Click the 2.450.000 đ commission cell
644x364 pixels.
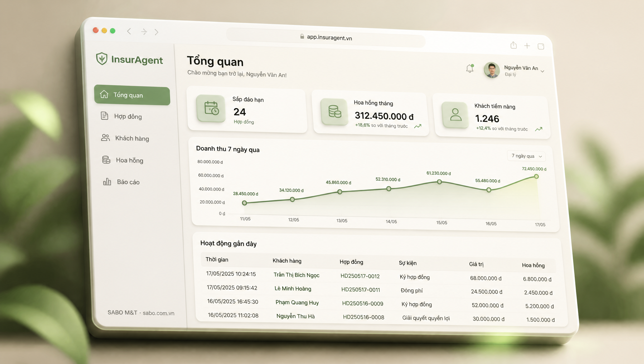click(x=538, y=293)
